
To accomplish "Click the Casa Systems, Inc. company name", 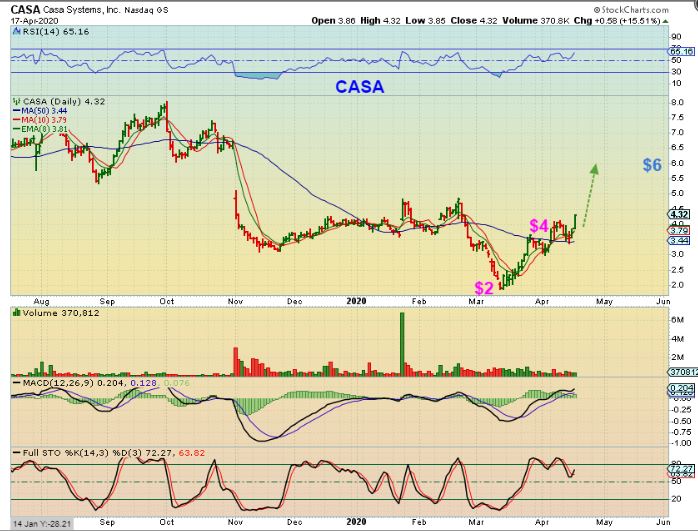I will (x=81, y=10).
